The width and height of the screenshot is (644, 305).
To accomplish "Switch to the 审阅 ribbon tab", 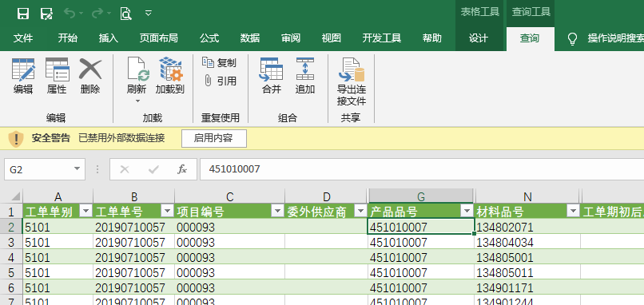I will 291,38.
